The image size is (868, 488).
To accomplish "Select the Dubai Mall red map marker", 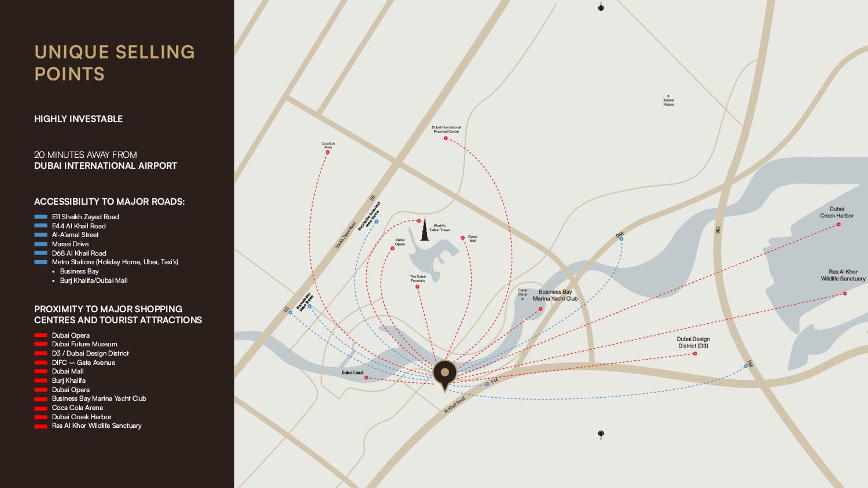I will tap(462, 238).
